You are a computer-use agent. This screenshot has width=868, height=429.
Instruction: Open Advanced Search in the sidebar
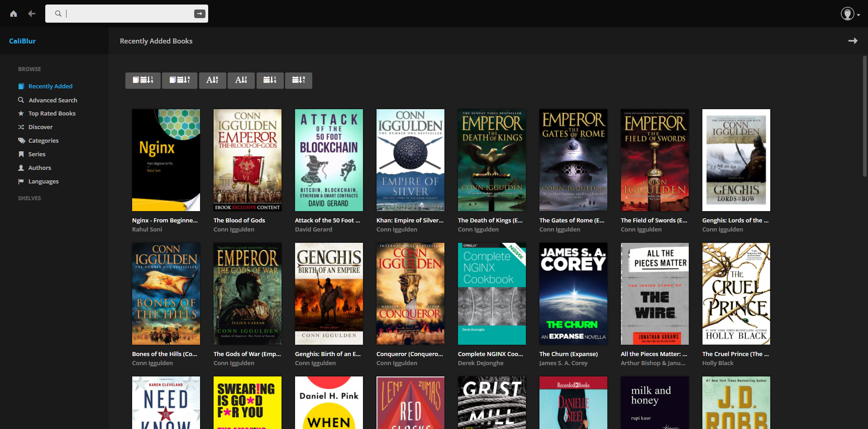click(52, 100)
